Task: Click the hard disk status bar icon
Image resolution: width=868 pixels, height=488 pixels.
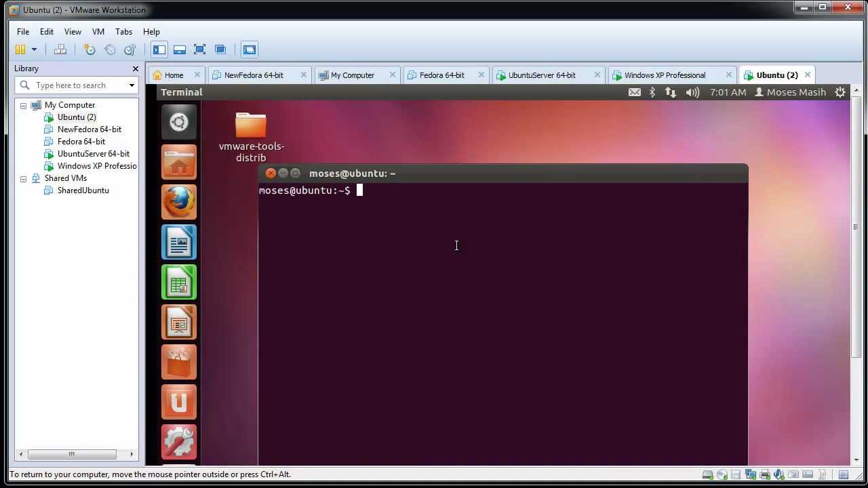Action: (x=707, y=474)
